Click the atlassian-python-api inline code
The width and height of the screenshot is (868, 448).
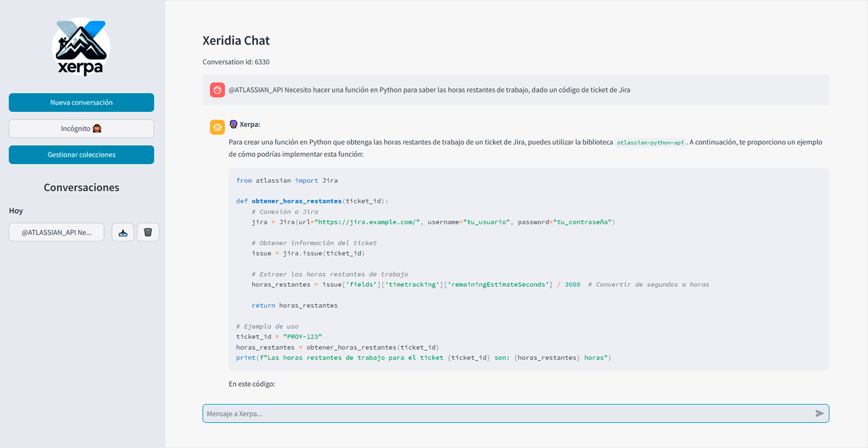[x=651, y=143]
